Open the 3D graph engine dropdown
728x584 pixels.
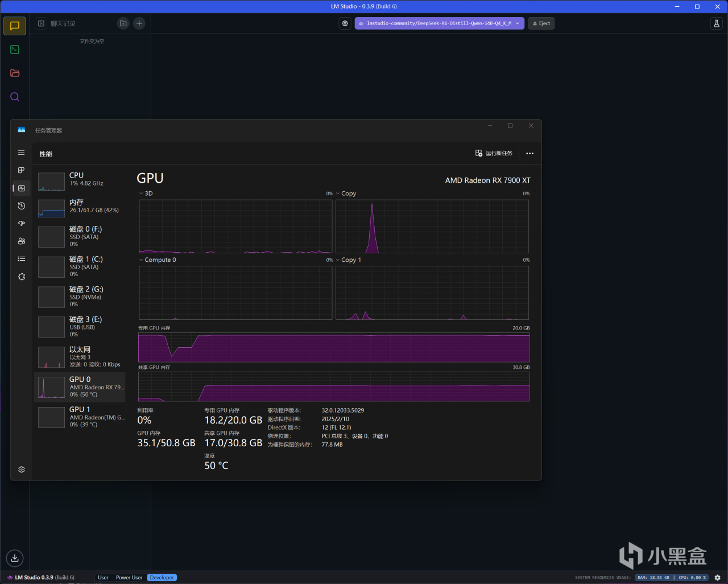(146, 194)
